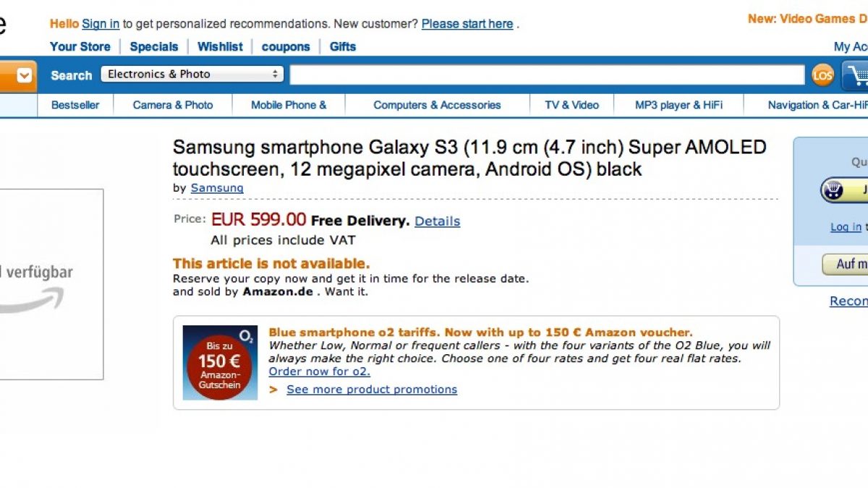Expand the orange category dropdown arrow

click(25, 74)
